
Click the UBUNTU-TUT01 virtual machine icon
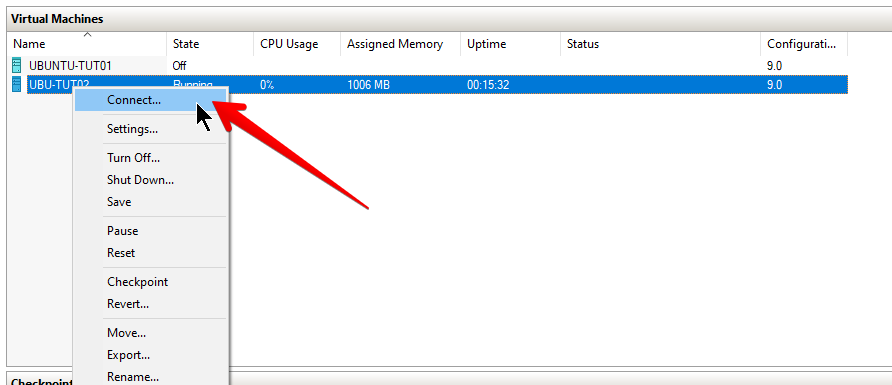[x=16, y=65]
